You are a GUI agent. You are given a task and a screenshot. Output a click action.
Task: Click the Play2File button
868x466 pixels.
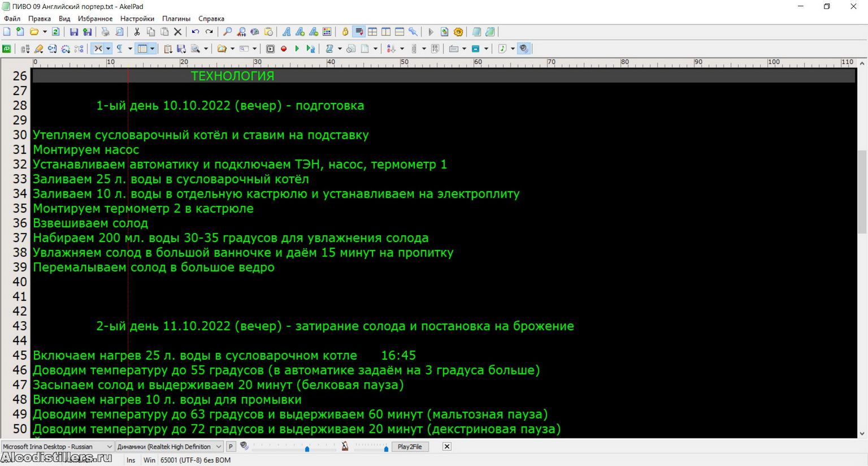pos(410,447)
